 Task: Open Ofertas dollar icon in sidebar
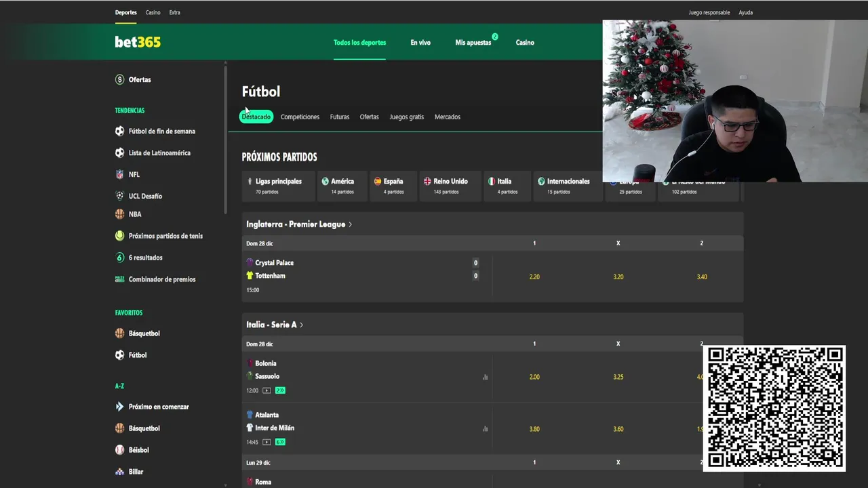(120, 79)
